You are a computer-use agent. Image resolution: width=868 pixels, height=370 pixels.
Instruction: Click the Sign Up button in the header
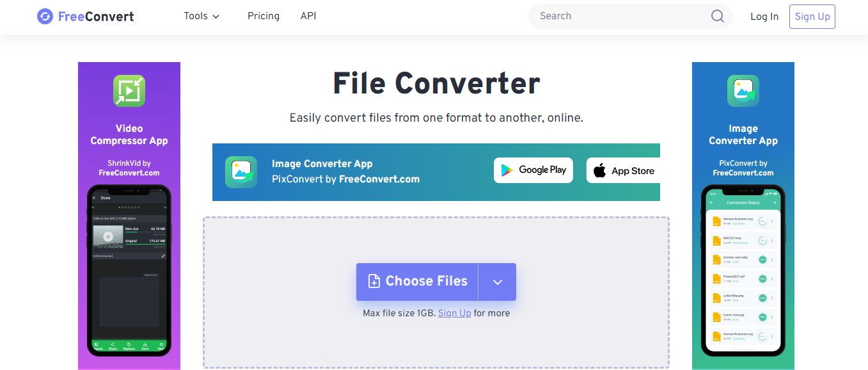point(812,17)
